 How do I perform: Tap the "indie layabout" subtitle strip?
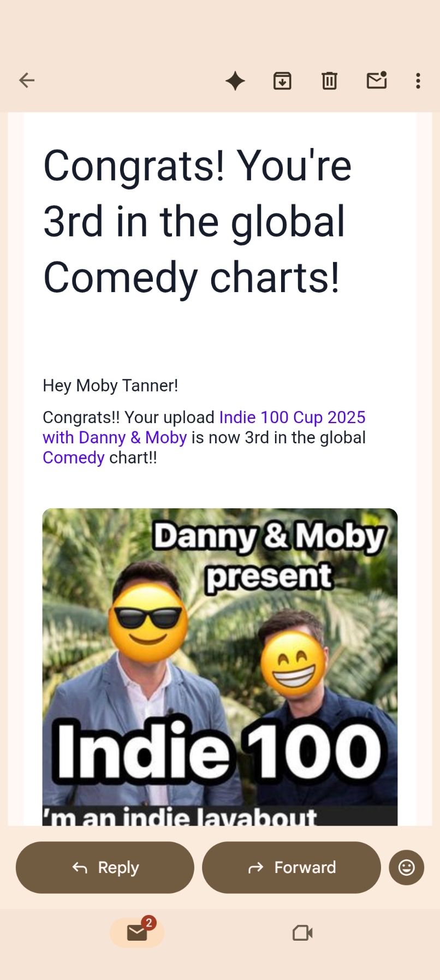[x=180, y=817]
